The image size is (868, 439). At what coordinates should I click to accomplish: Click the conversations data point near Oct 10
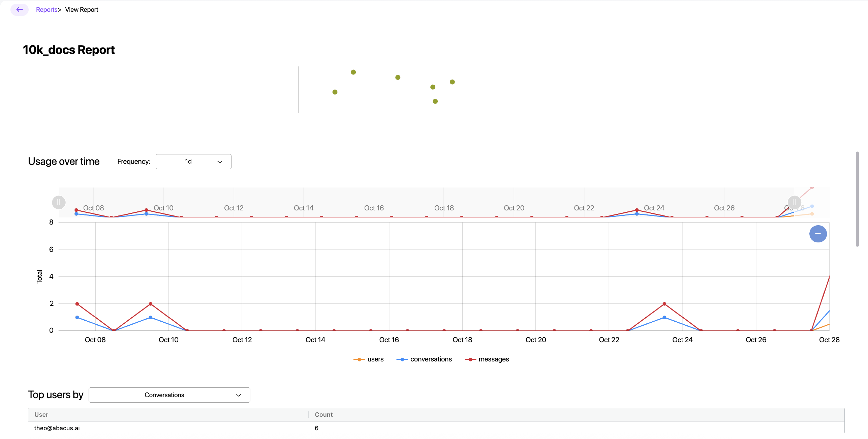[150, 317]
